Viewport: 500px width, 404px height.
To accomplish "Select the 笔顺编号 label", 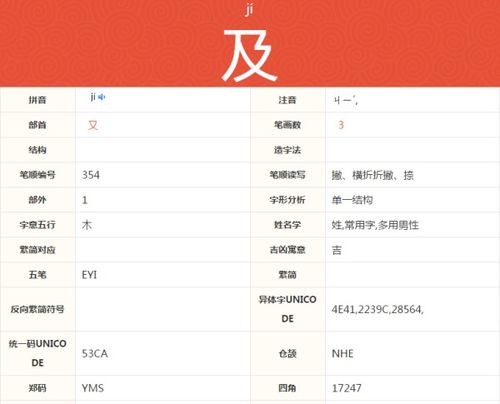I will point(37,175).
